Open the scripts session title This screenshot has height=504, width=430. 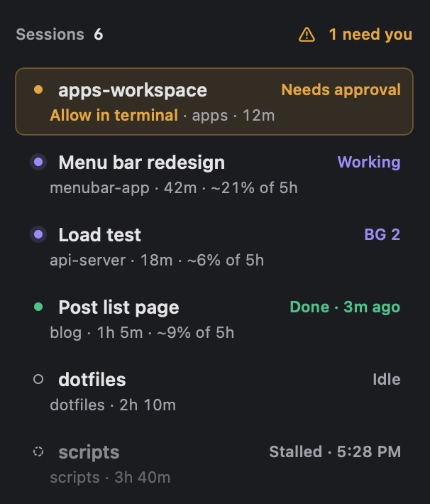pos(89,453)
